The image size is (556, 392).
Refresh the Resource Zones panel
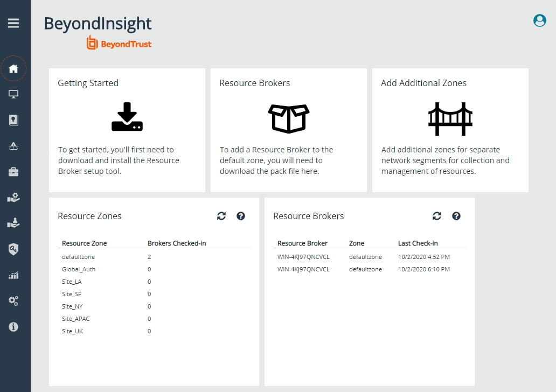[x=221, y=216]
